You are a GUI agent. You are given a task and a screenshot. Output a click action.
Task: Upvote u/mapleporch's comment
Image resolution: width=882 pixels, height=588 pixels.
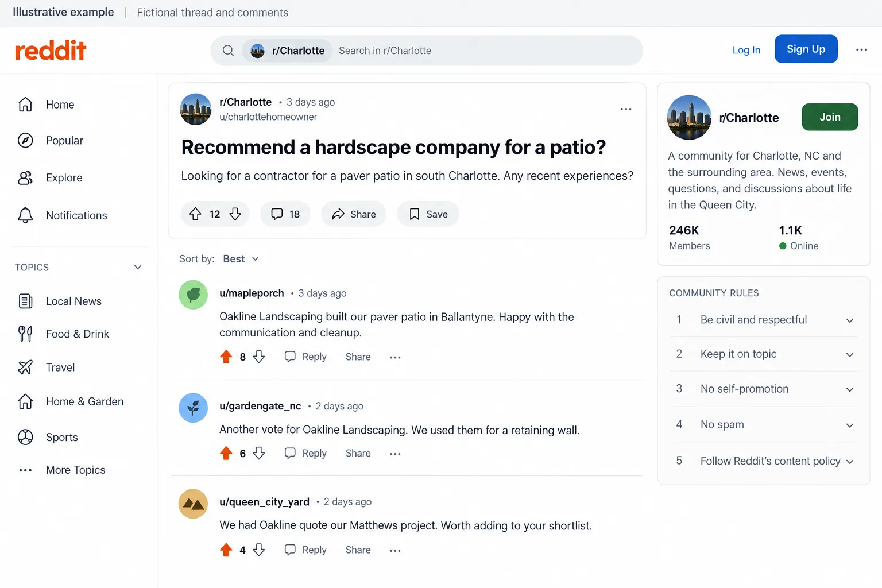[226, 357]
